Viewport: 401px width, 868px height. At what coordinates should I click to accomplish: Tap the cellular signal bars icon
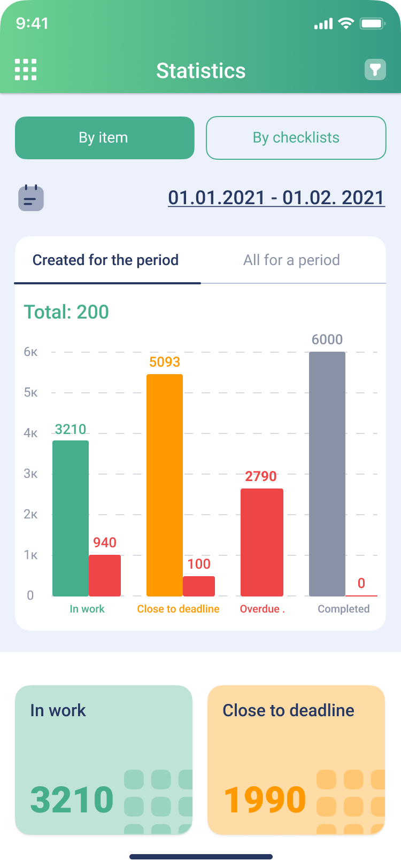point(323,24)
